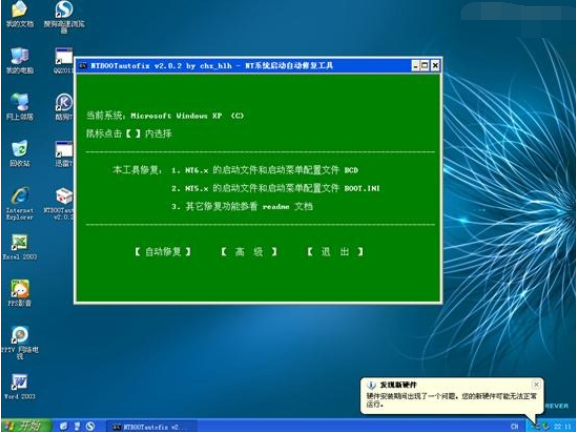Close the new hardware found balloon

536,385
